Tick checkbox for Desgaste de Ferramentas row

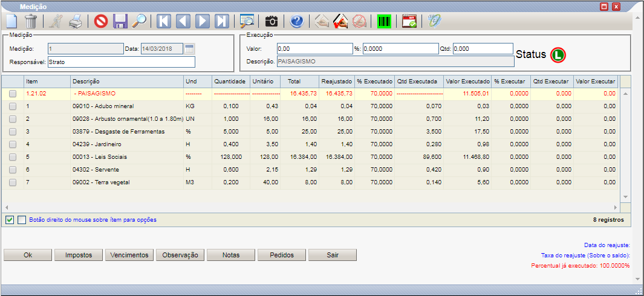pyautogui.click(x=13, y=132)
